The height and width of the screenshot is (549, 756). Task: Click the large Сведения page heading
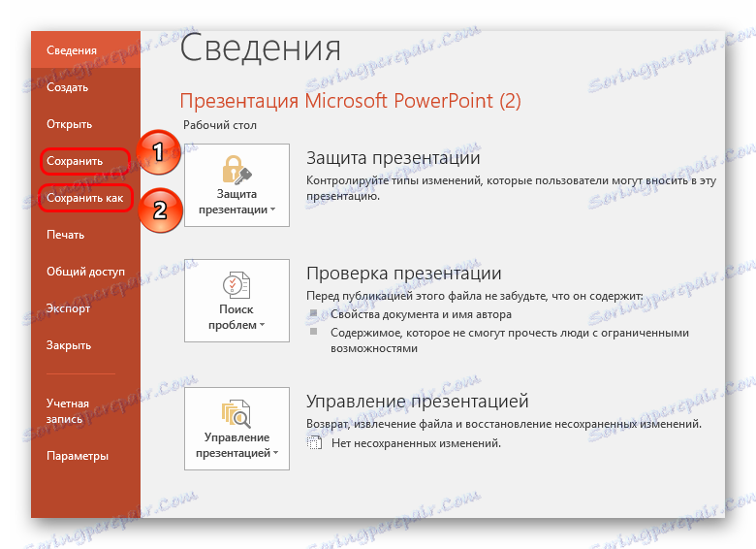[261, 48]
